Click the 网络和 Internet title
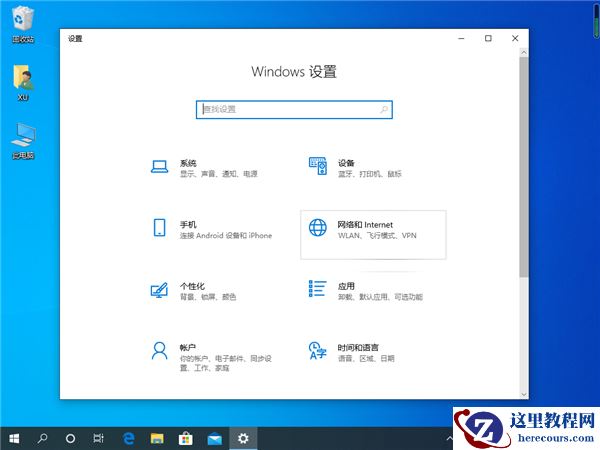Viewport: 600px width, 450px height. 365,225
